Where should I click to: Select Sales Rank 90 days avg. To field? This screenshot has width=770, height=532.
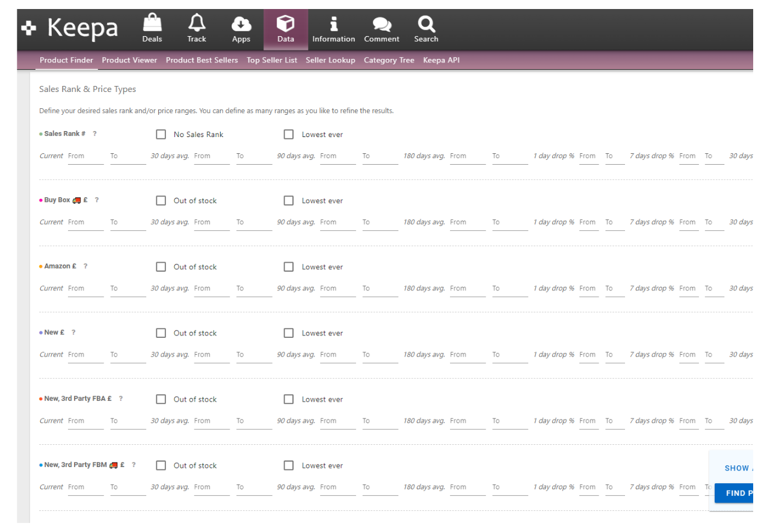coord(380,156)
